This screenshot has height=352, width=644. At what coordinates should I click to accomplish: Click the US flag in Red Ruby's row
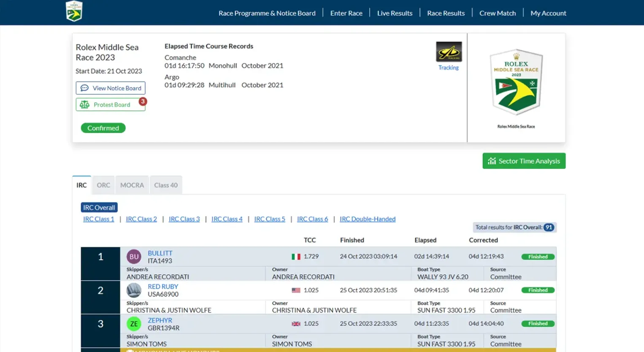point(296,290)
